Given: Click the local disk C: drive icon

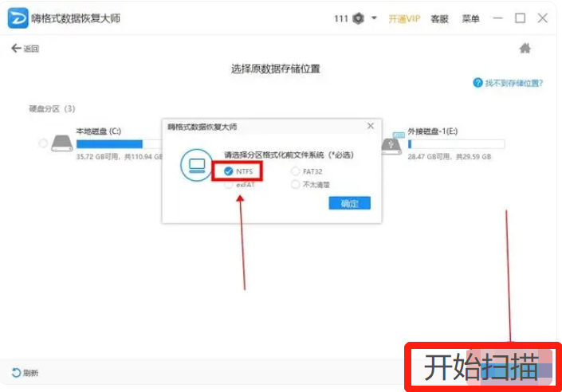Looking at the screenshot, I should (x=61, y=143).
